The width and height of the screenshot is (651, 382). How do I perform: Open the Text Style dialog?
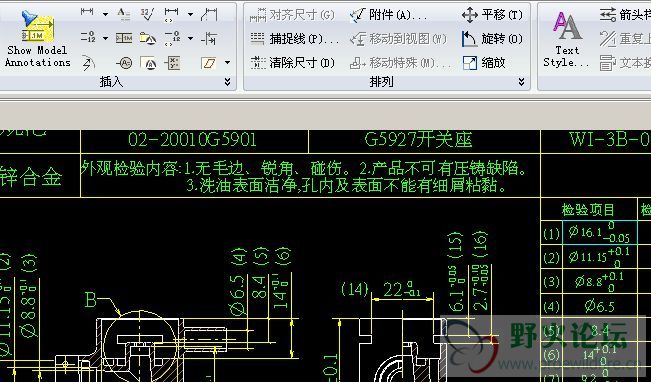pos(566,39)
